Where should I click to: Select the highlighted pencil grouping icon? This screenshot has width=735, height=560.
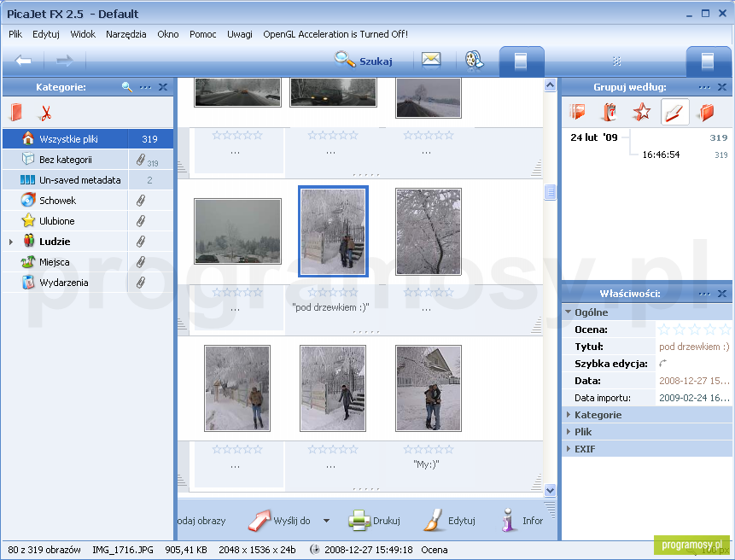[x=674, y=112]
